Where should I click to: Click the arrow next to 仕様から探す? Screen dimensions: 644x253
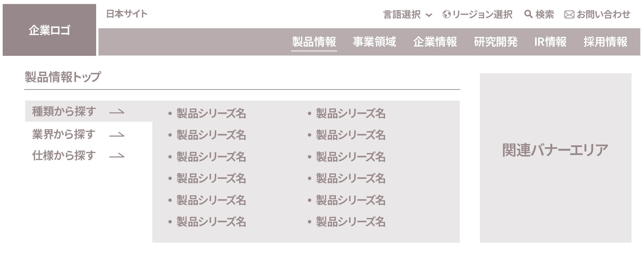coord(117,156)
